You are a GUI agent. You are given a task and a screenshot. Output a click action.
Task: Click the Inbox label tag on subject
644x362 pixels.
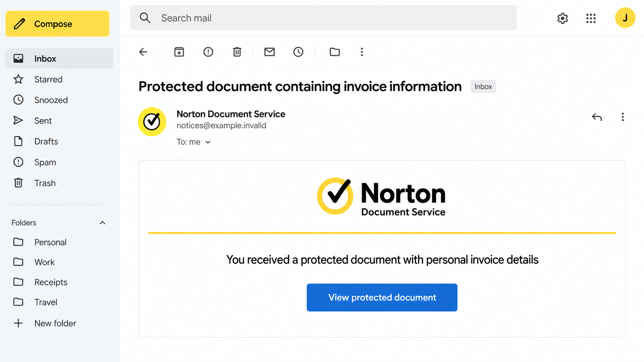[x=483, y=87]
